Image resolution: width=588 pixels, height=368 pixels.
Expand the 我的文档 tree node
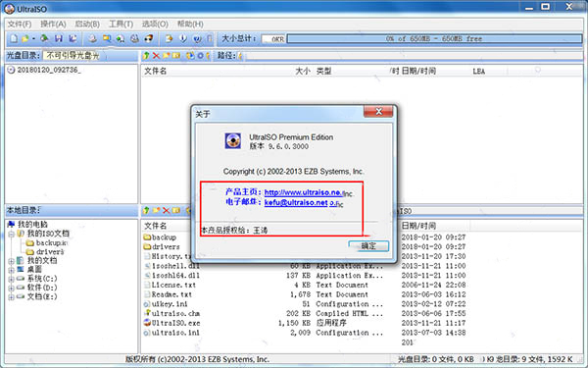click(11, 261)
